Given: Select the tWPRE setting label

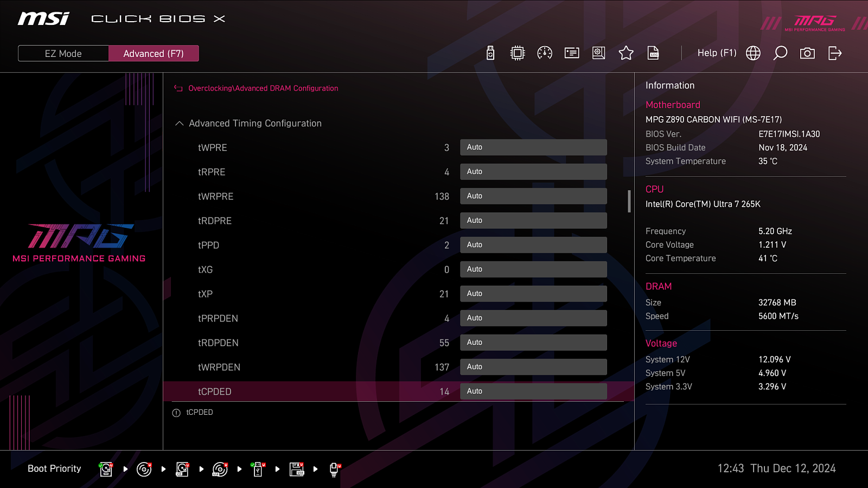Looking at the screenshot, I should (x=213, y=147).
